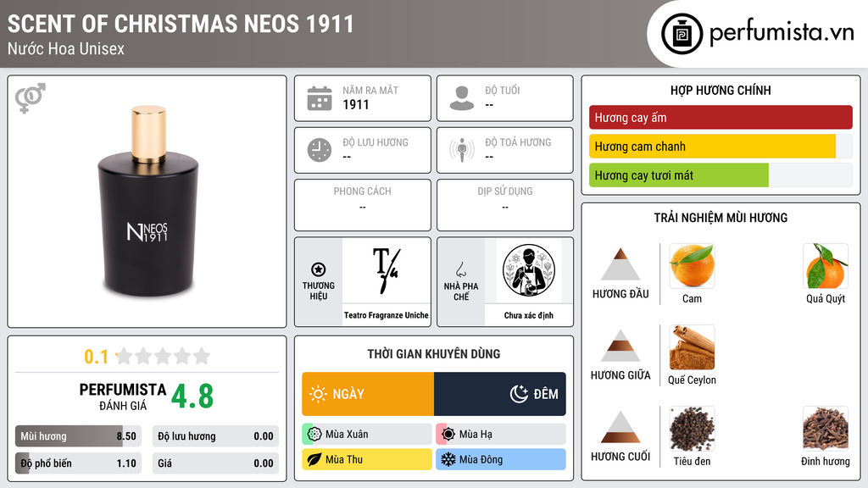
Task: Click the Phong cách box
Action: tap(363, 205)
